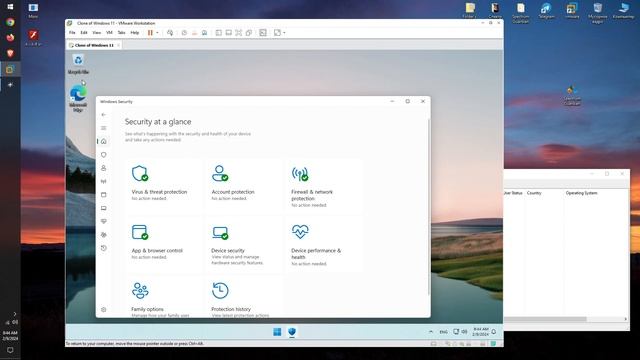Open guest network and volume tray icons
This screenshot has width=640, height=360.
point(460,332)
